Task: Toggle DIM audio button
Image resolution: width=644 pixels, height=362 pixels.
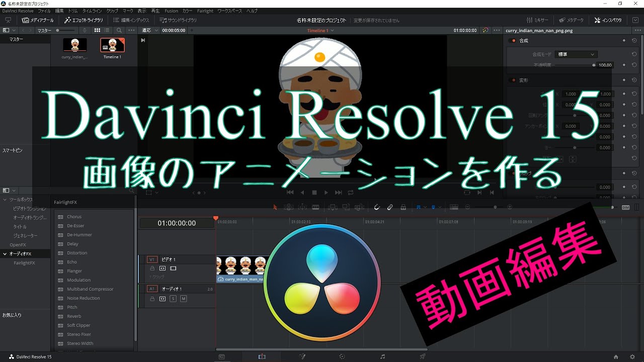Action: pyautogui.click(x=625, y=207)
